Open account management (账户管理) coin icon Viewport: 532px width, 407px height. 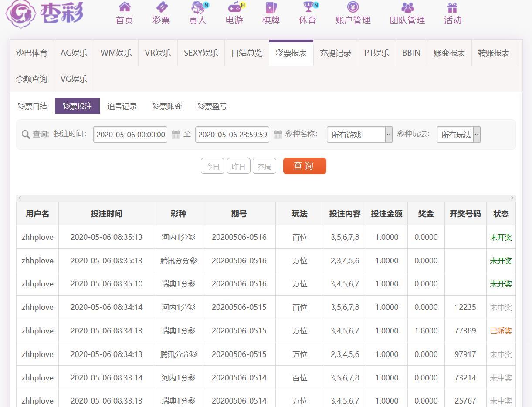click(353, 7)
